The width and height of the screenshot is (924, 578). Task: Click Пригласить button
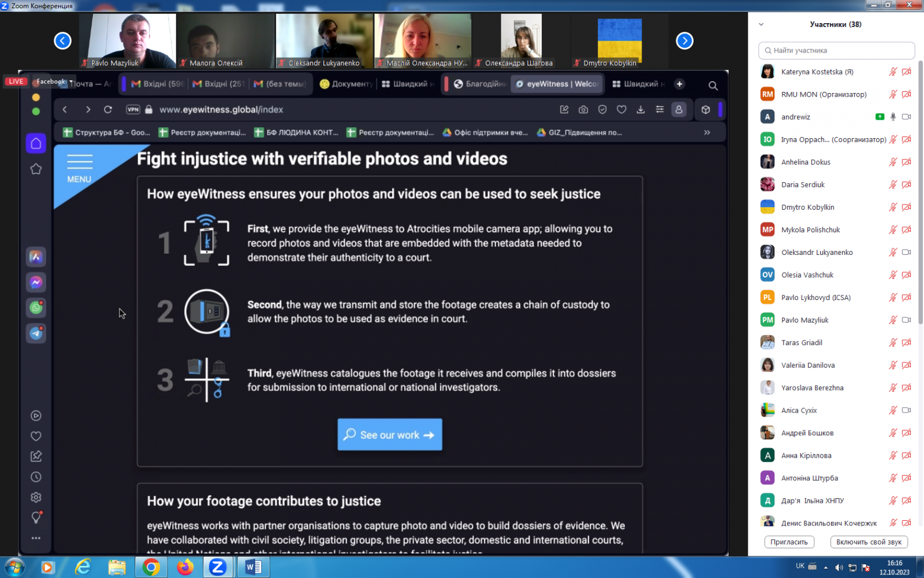[789, 542]
